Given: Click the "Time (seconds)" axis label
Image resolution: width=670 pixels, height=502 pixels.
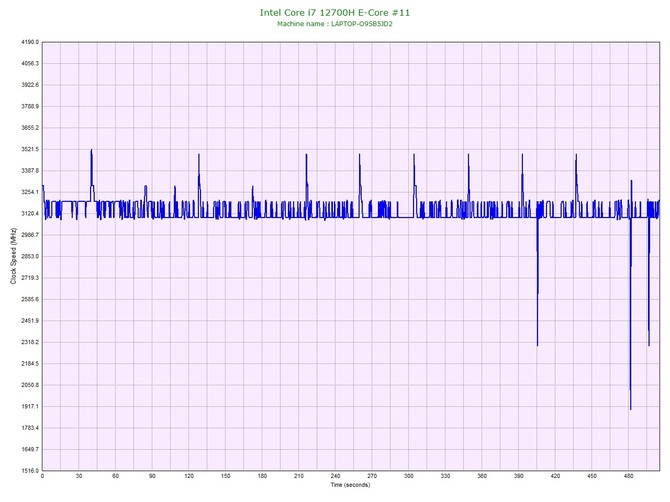Looking at the screenshot, I should click(x=350, y=485).
